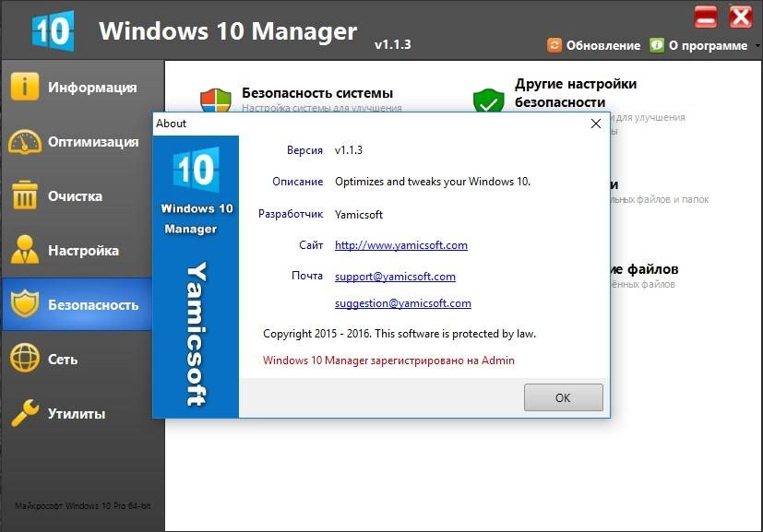Click the Windows 10 logo in About dialog

(x=196, y=170)
